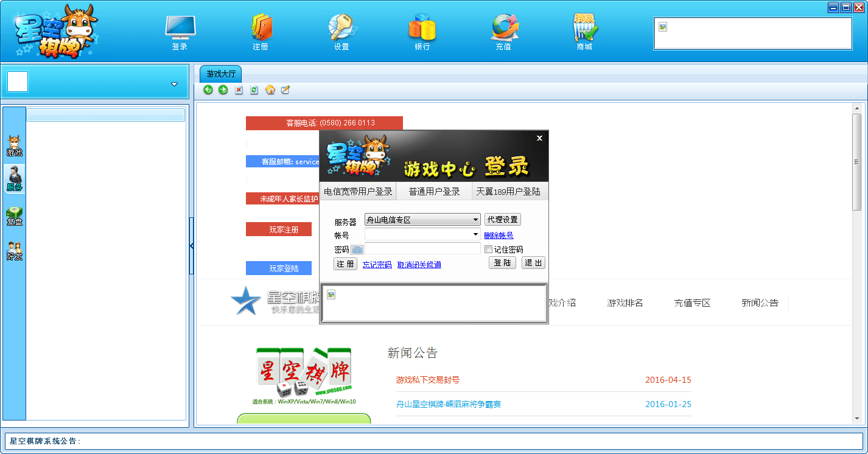Click the edit note pencil icon
868x454 pixels.
(x=285, y=90)
